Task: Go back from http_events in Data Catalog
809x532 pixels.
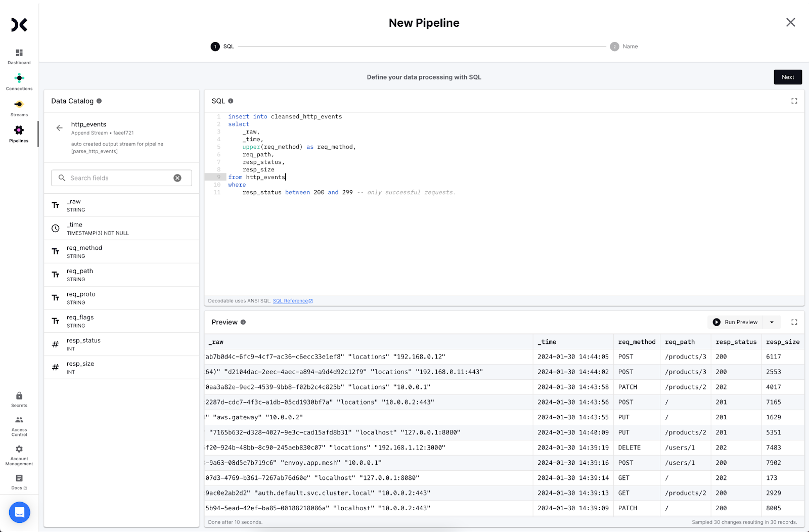Action: coord(59,128)
